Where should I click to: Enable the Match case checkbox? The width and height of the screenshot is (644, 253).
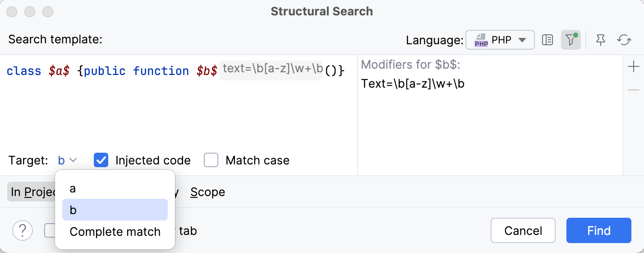click(211, 160)
